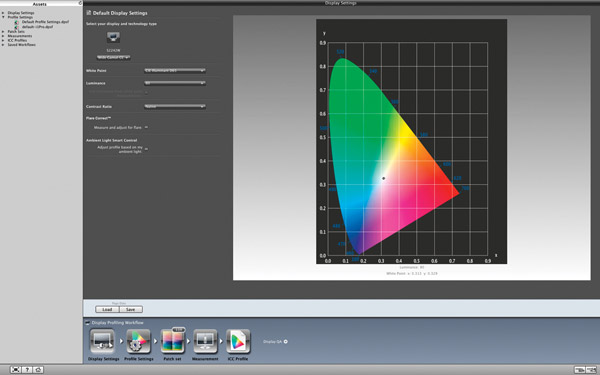Open the Profile Settings workflow step icon

point(138,341)
